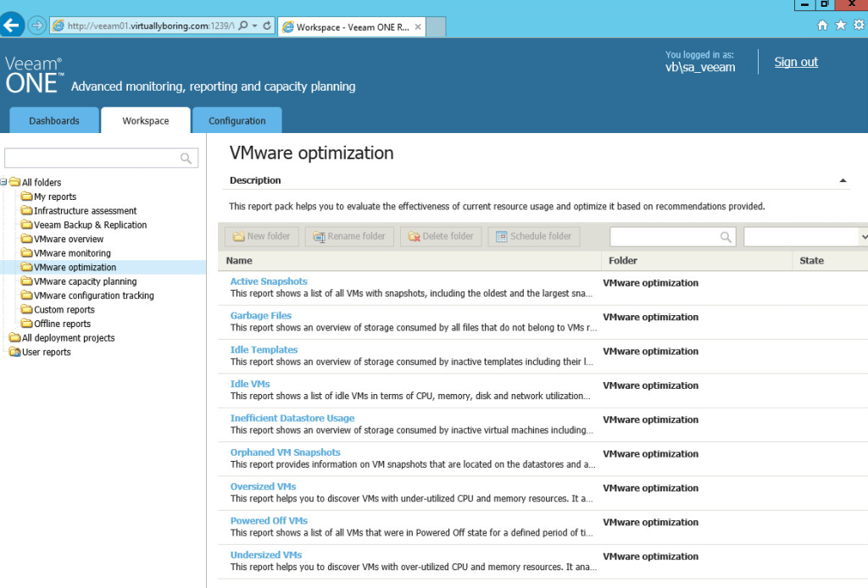Click the Schedule folder icon
The image size is (868, 588).
[x=503, y=236]
